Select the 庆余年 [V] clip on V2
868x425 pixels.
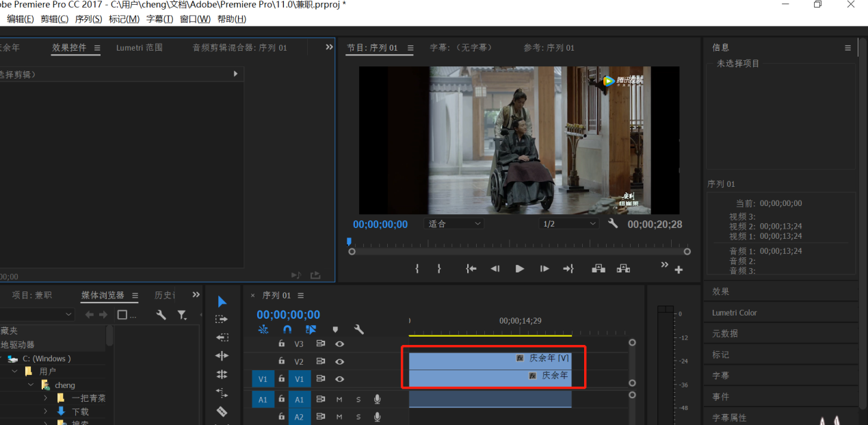point(490,361)
